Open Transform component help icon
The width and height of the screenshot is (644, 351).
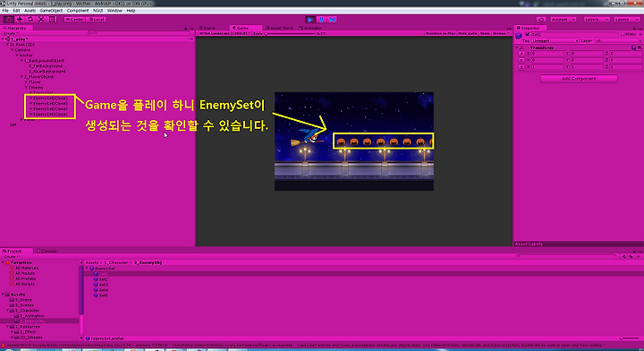coord(634,47)
